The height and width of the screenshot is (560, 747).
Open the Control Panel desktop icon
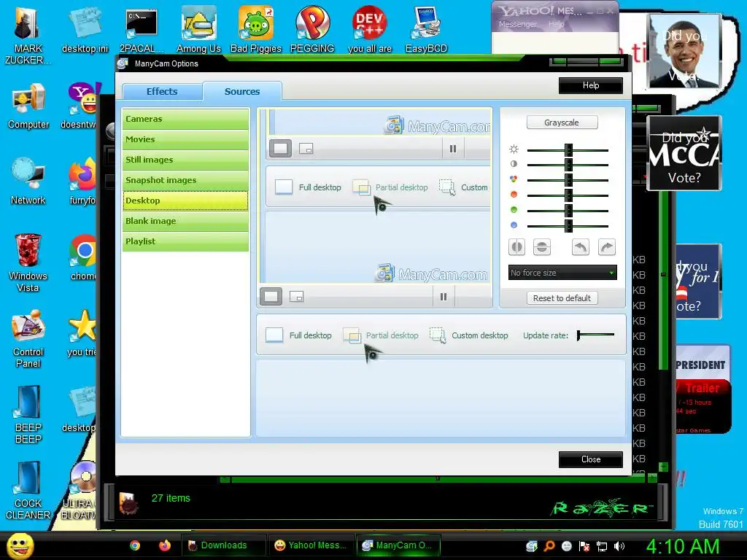(28, 339)
